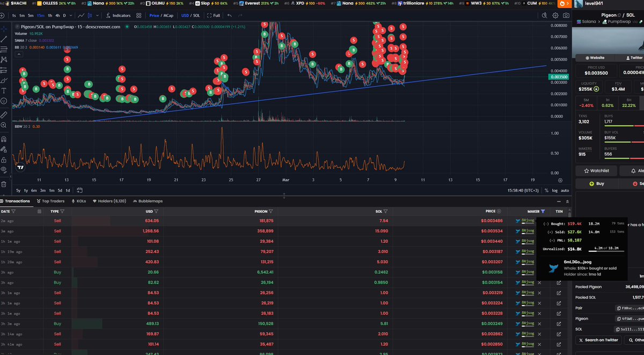Add the pair to Watchlist

[596, 170]
